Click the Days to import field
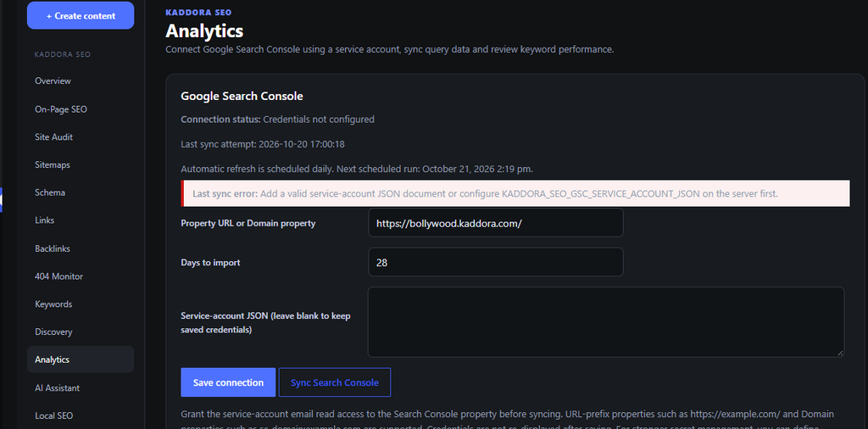This screenshot has width=868, height=429. pos(495,262)
